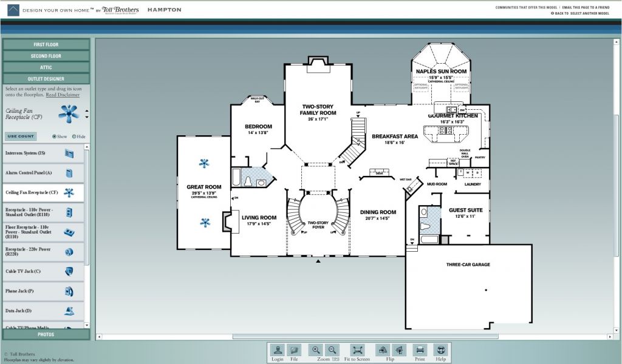Zoom in on the floorplan

click(x=316, y=350)
